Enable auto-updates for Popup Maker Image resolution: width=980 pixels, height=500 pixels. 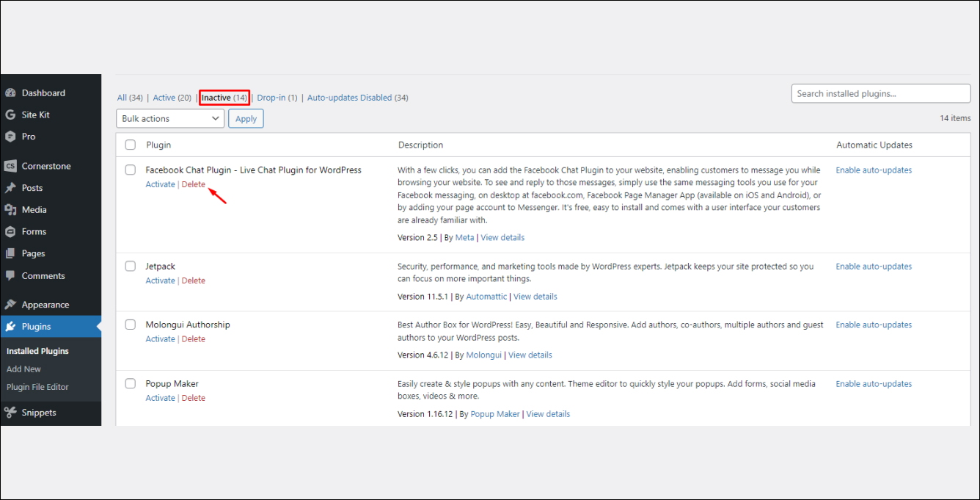(874, 384)
